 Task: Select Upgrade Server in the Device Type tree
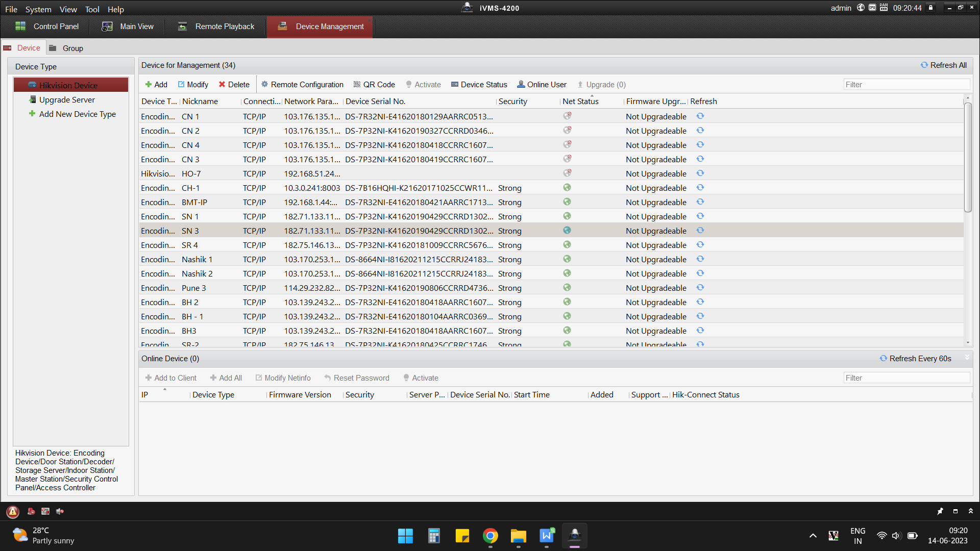tap(67, 99)
